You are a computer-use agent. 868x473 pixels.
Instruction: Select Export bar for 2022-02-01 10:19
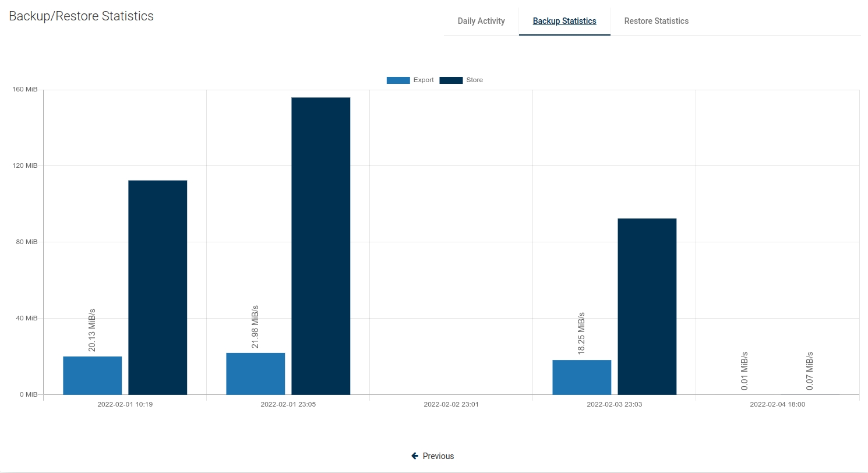click(93, 375)
